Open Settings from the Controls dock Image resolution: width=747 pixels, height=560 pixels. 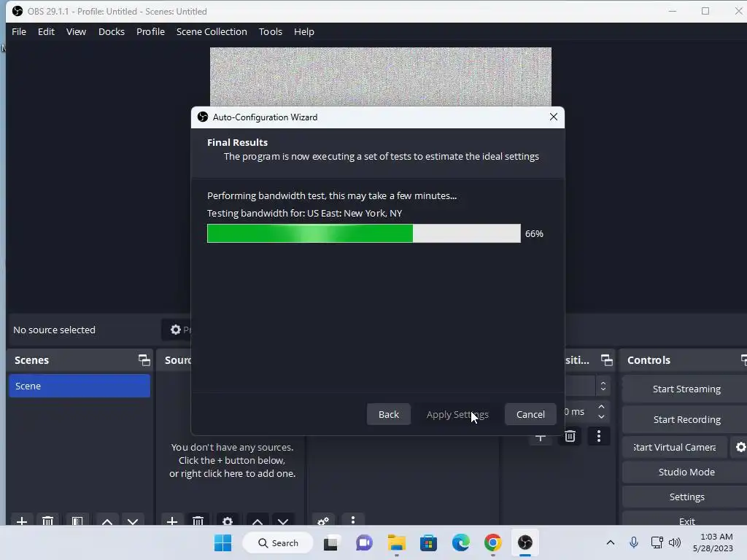coord(686,497)
